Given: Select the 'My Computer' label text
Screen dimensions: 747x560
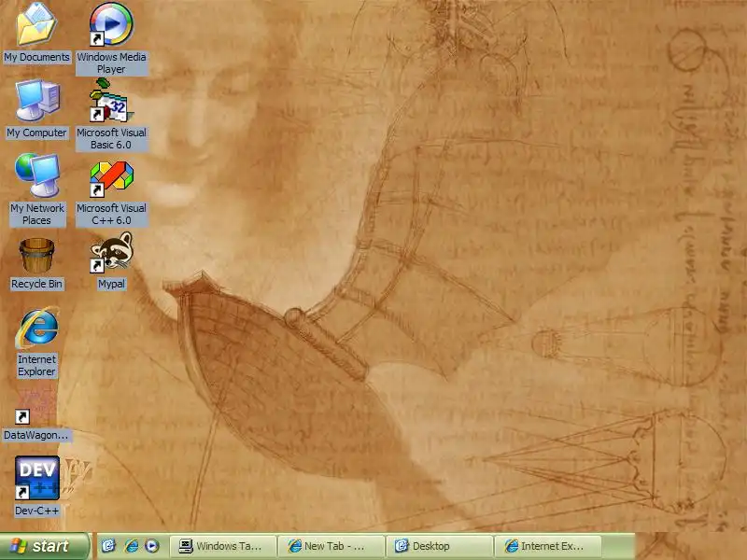Looking at the screenshot, I should (36, 133).
